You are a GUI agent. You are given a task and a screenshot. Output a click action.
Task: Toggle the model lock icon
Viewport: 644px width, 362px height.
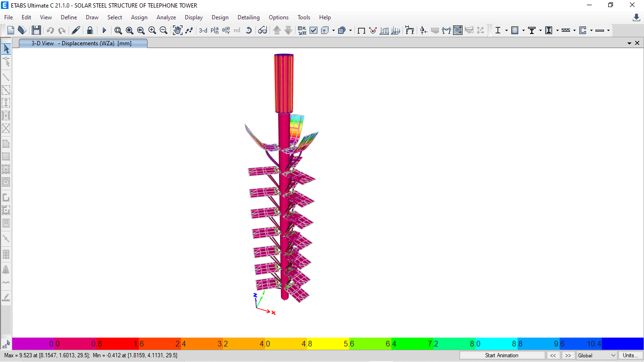[90, 30]
